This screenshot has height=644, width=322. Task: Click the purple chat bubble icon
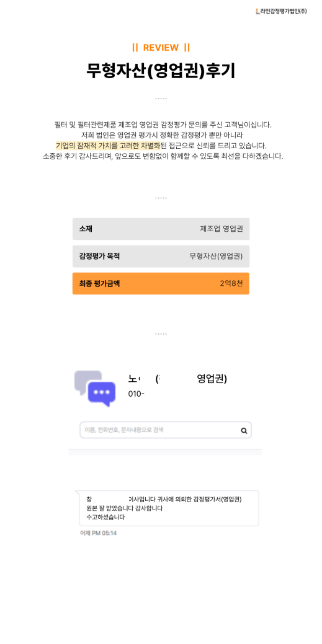[x=102, y=394]
